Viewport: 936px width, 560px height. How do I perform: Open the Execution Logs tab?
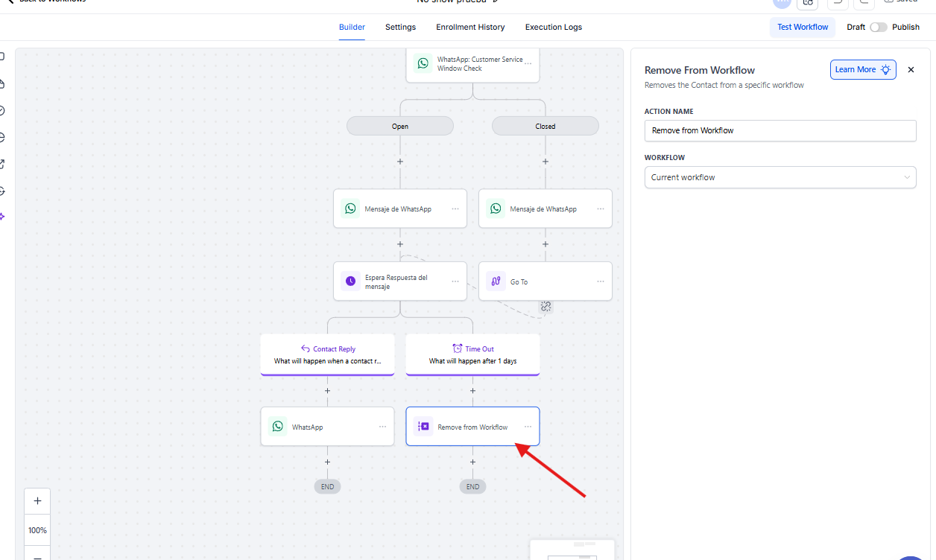click(553, 27)
